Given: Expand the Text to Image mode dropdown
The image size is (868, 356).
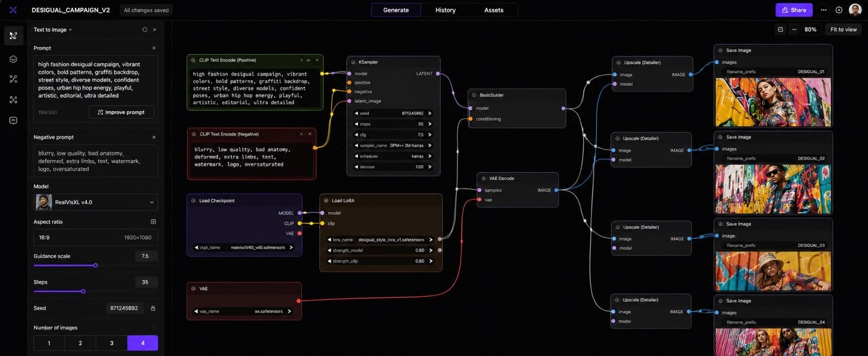Looking at the screenshot, I should pyautogui.click(x=53, y=30).
